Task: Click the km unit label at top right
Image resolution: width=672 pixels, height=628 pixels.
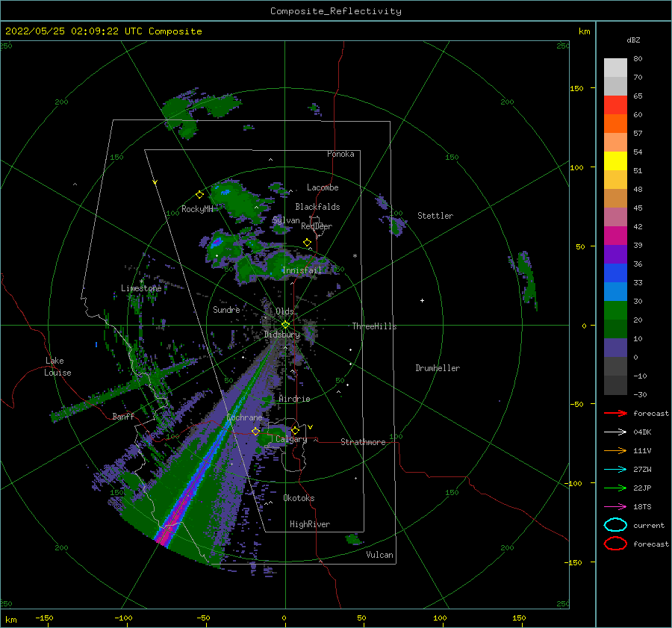Action: click(584, 31)
